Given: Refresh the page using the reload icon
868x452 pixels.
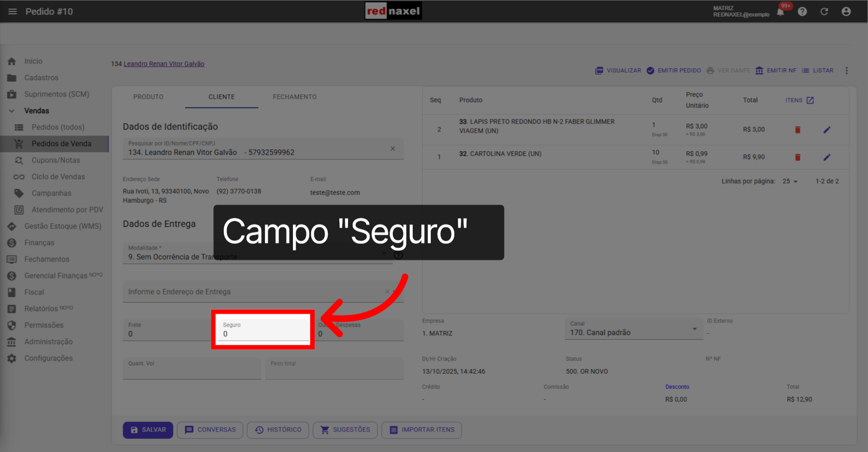Looking at the screenshot, I should pyautogui.click(x=824, y=11).
